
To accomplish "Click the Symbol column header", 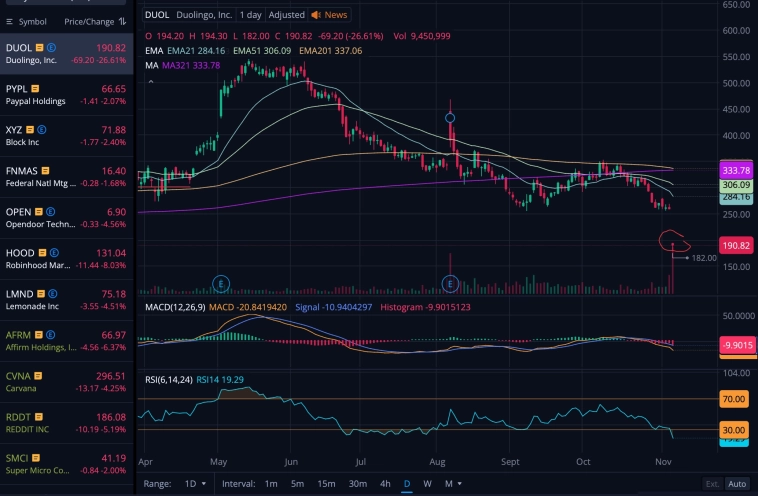I will (x=32, y=22).
